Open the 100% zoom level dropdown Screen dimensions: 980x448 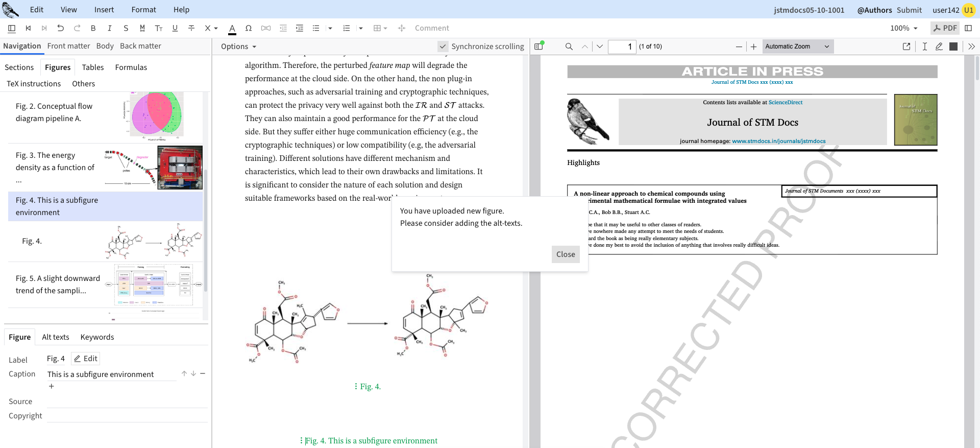point(903,28)
